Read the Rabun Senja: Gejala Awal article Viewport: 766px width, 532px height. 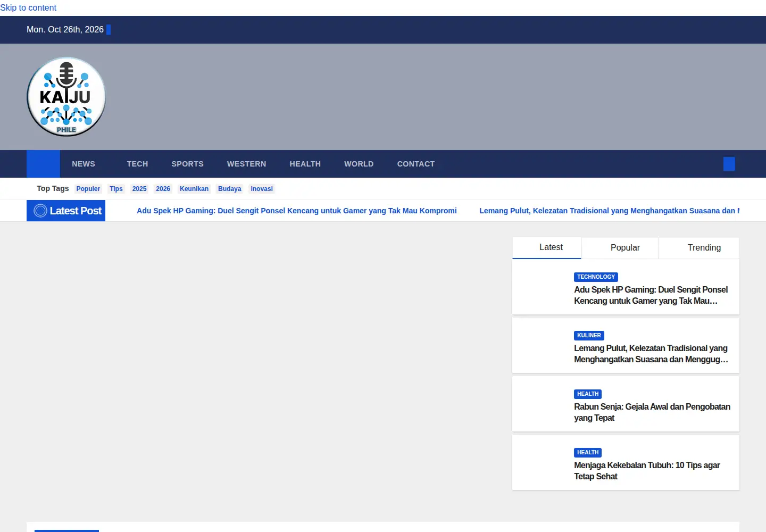pos(652,412)
